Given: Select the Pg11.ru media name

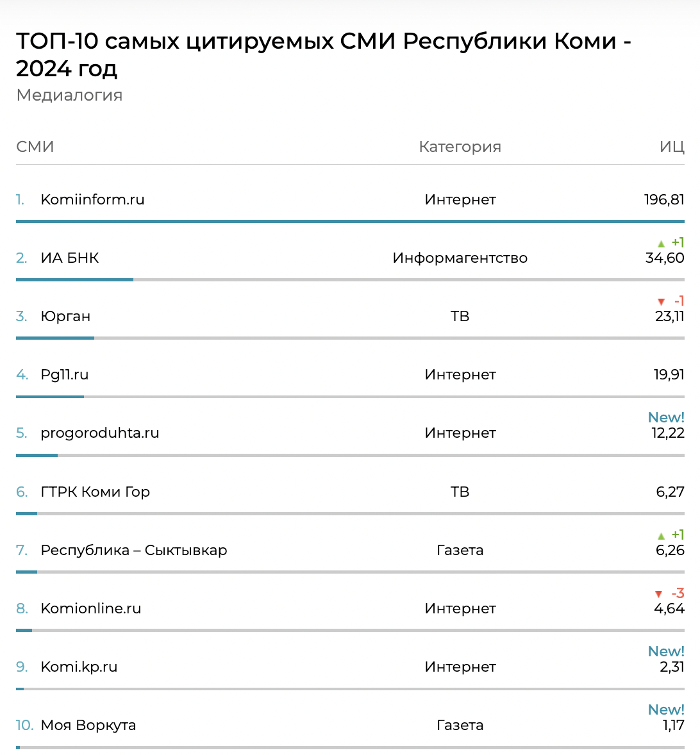Looking at the screenshot, I should pyautogui.click(x=64, y=375).
